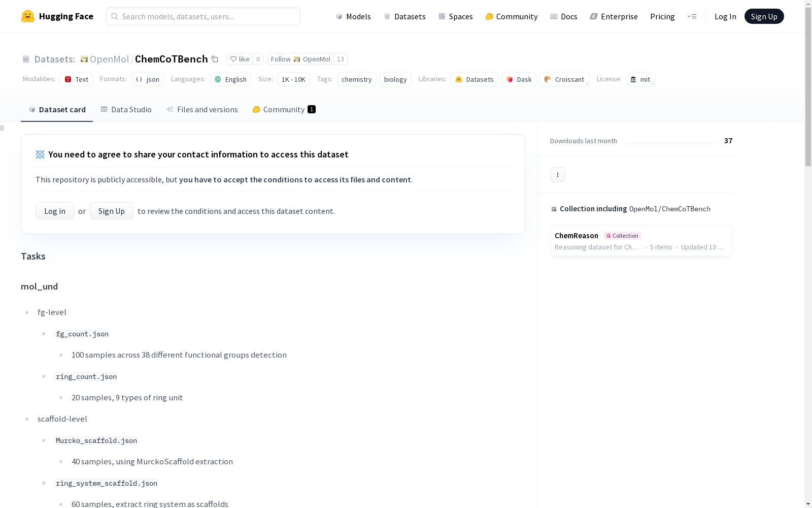The width and height of the screenshot is (812, 508).
Task: Open the Data Studio tab
Action: click(126, 110)
